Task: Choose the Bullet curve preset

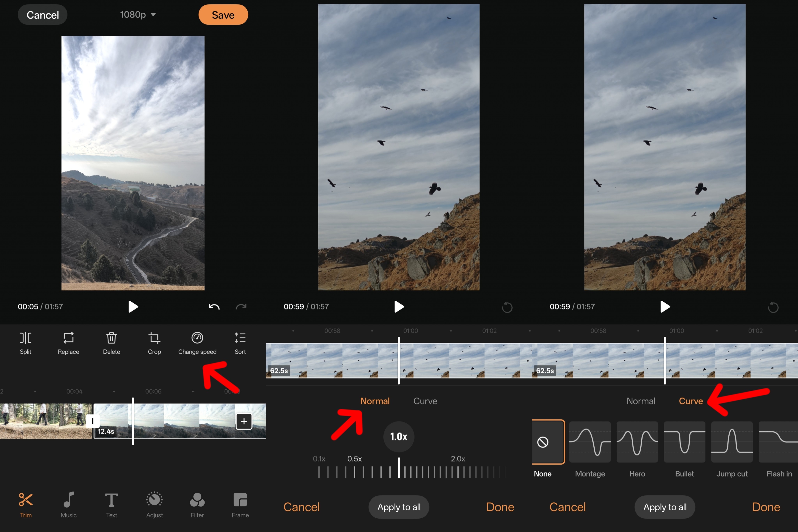Action: pyautogui.click(x=684, y=442)
